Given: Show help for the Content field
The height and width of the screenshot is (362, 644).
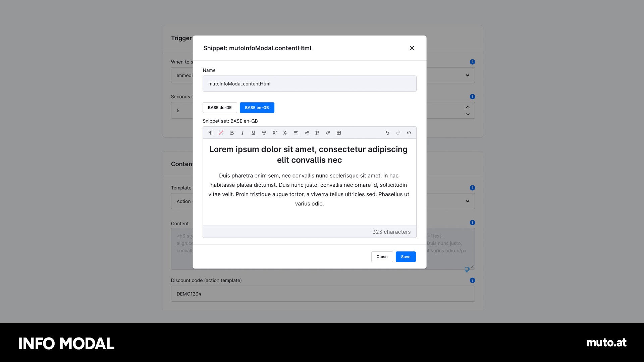Looking at the screenshot, I should click(472, 223).
